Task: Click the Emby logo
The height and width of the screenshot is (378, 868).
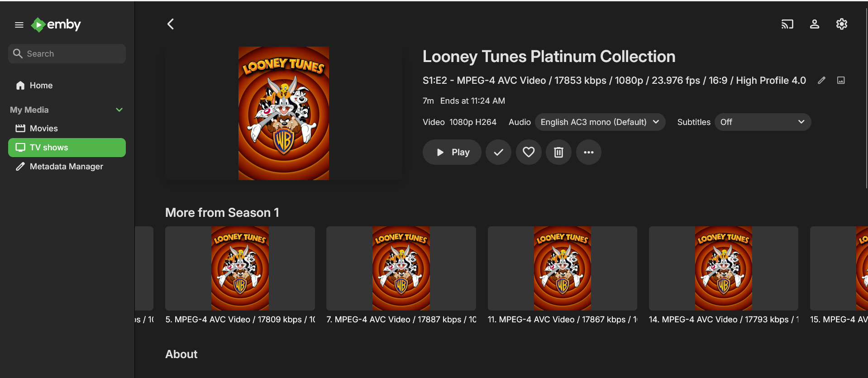Action: (56, 24)
